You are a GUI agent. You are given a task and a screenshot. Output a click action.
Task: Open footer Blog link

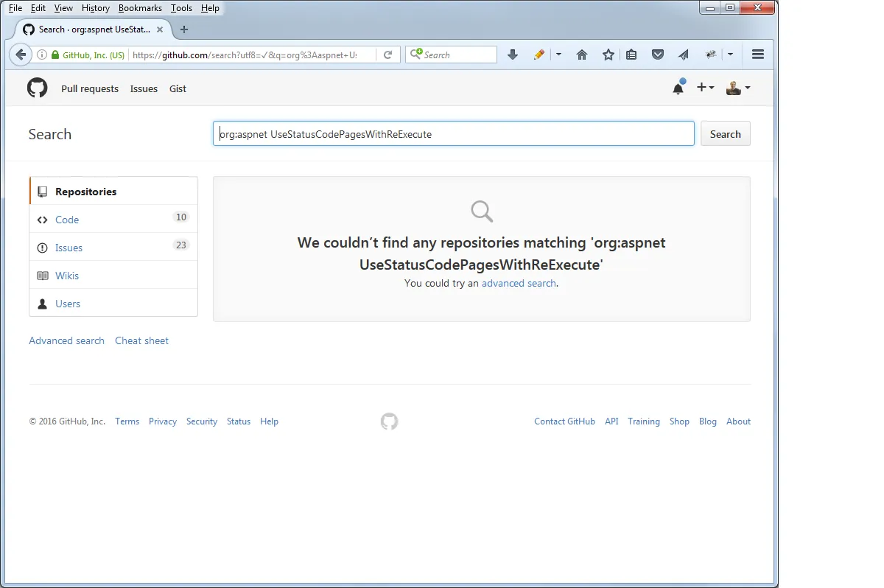[708, 421]
